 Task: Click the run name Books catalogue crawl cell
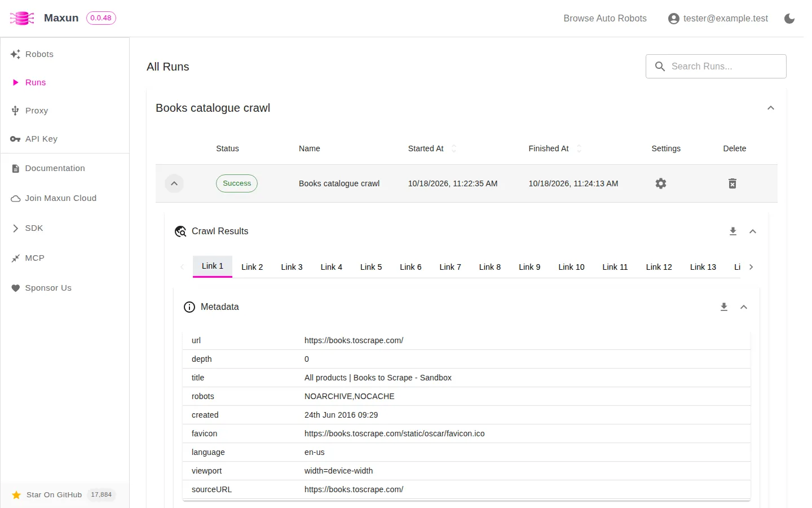tap(339, 183)
